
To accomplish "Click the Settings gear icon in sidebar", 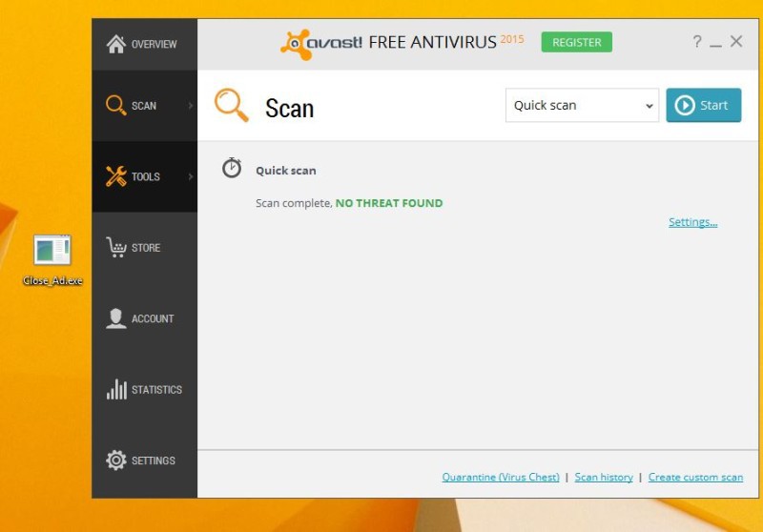I will (x=115, y=460).
